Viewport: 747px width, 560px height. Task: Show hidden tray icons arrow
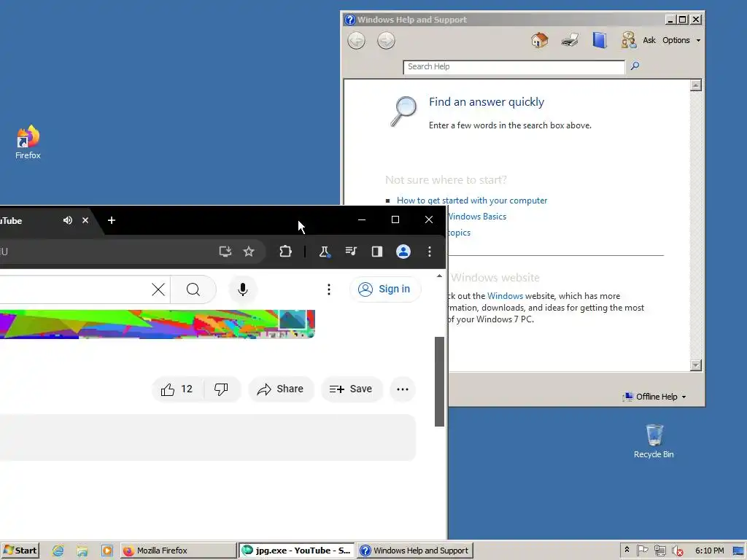click(x=627, y=550)
